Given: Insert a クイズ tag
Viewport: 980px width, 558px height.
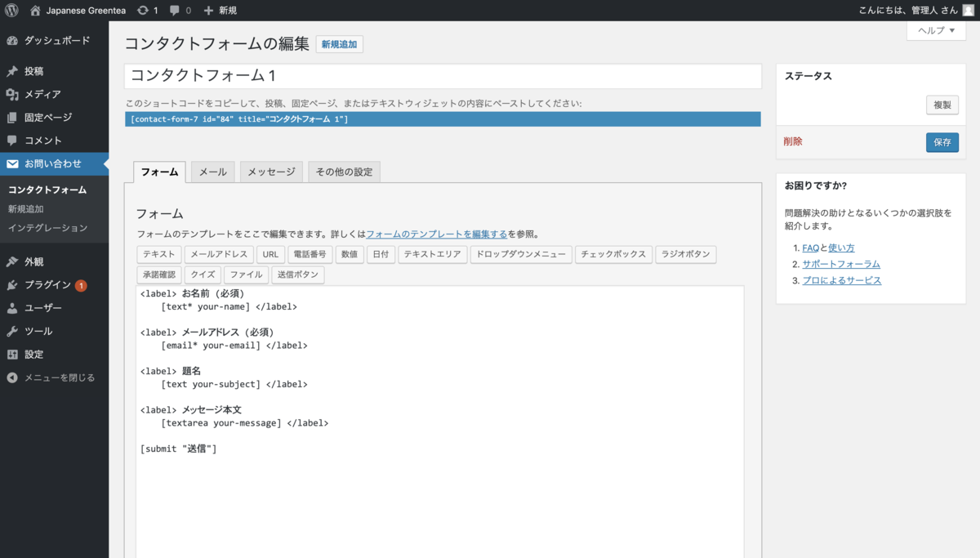Looking at the screenshot, I should (203, 275).
